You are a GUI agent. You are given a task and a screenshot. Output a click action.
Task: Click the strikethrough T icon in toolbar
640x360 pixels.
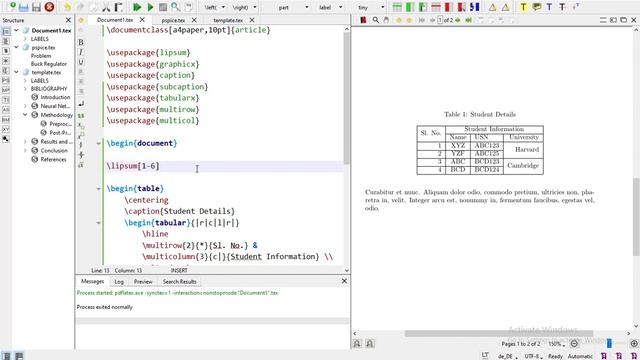[562, 7]
